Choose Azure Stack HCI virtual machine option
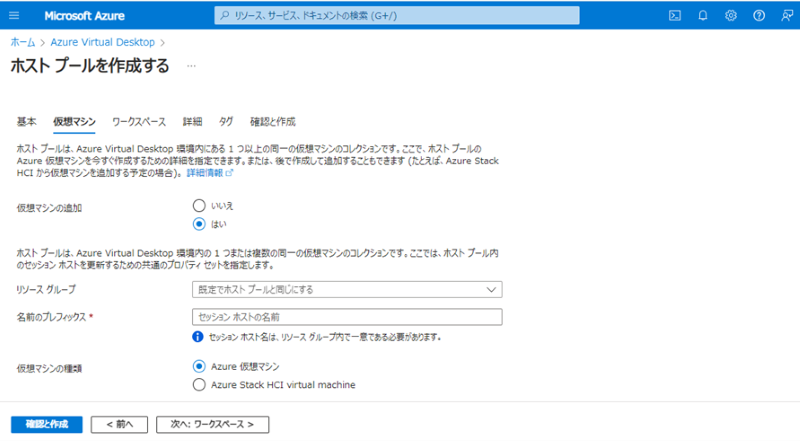800x441 pixels. [199, 385]
